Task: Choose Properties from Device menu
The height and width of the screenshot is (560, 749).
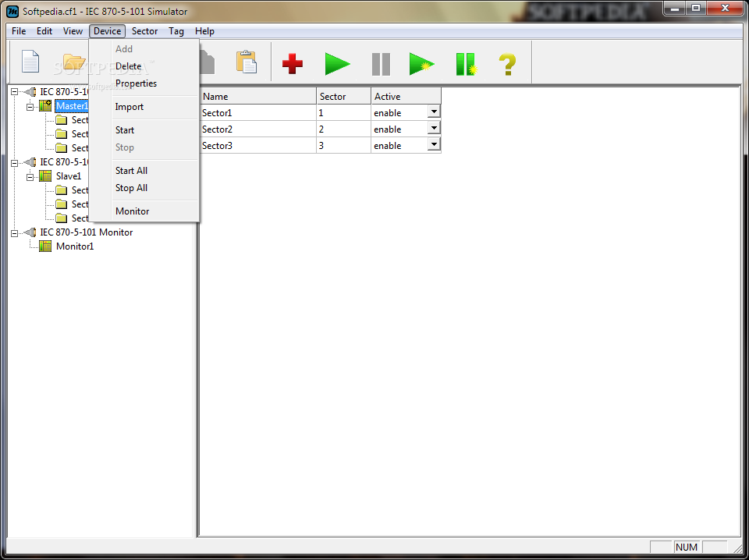Action: tap(144, 83)
